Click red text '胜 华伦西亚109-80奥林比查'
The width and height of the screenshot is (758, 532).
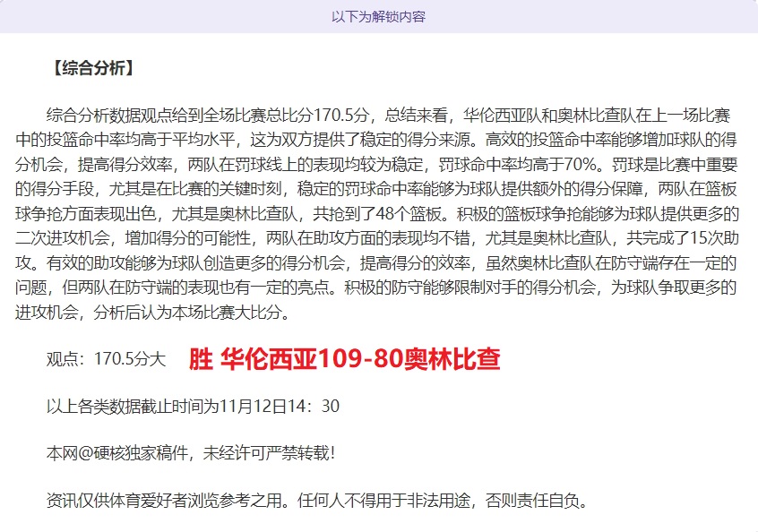[344, 359]
